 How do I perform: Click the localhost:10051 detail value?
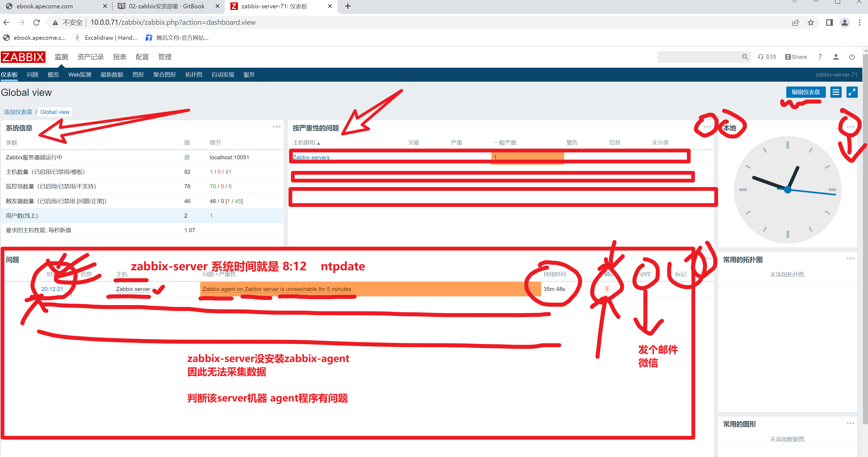[x=229, y=157]
